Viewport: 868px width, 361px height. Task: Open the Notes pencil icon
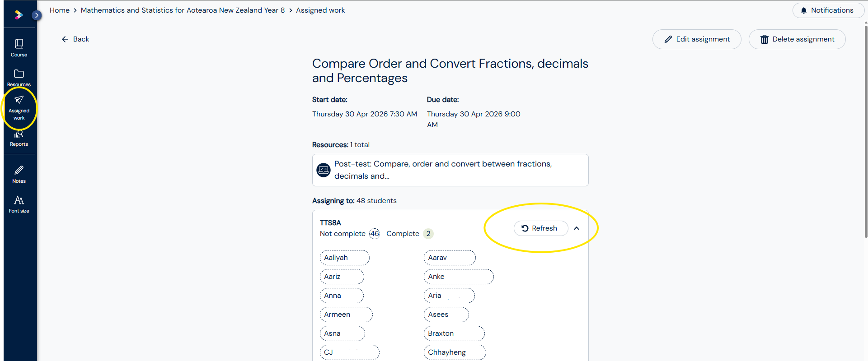click(x=19, y=174)
